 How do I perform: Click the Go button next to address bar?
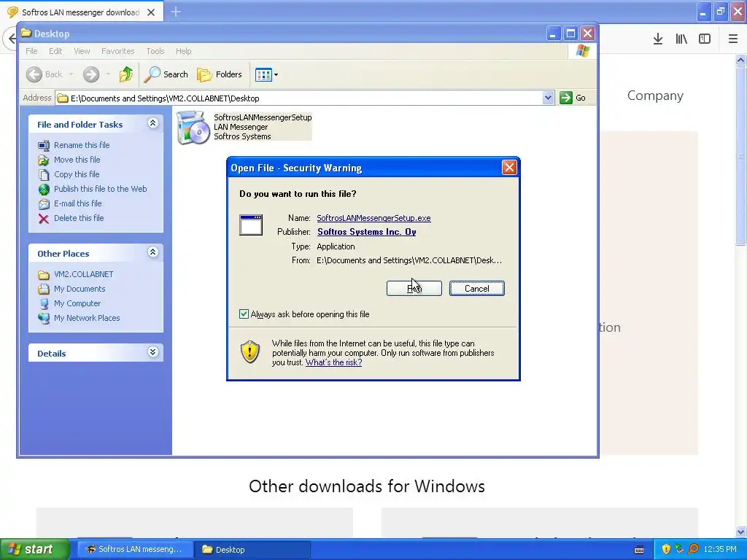pyautogui.click(x=573, y=98)
